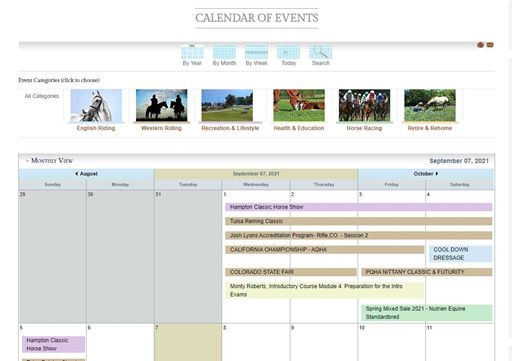
Task: Click greyed day 31 of August
Action: click(x=158, y=194)
